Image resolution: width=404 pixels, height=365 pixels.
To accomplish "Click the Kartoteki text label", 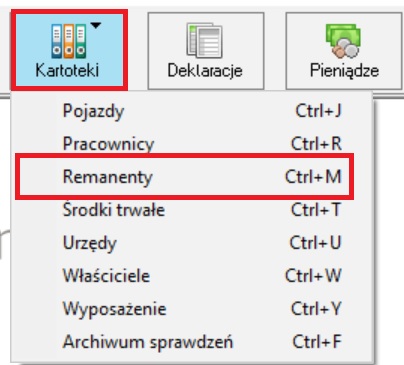I will [67, 71].
